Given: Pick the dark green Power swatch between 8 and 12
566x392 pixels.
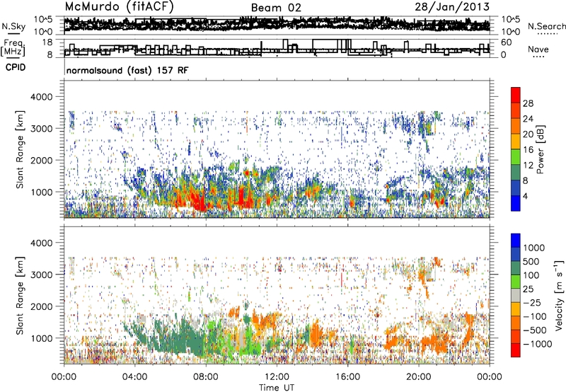Looking at the screenshot, I should coord(516,172).
